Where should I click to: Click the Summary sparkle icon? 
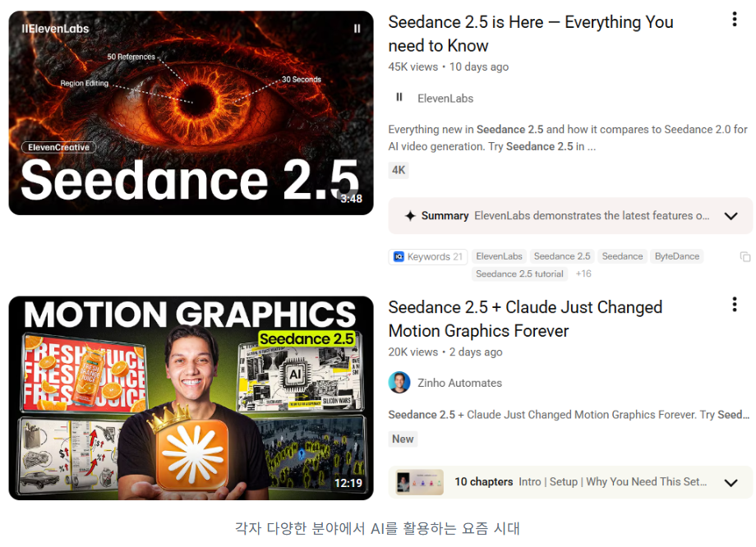point(410,216)
